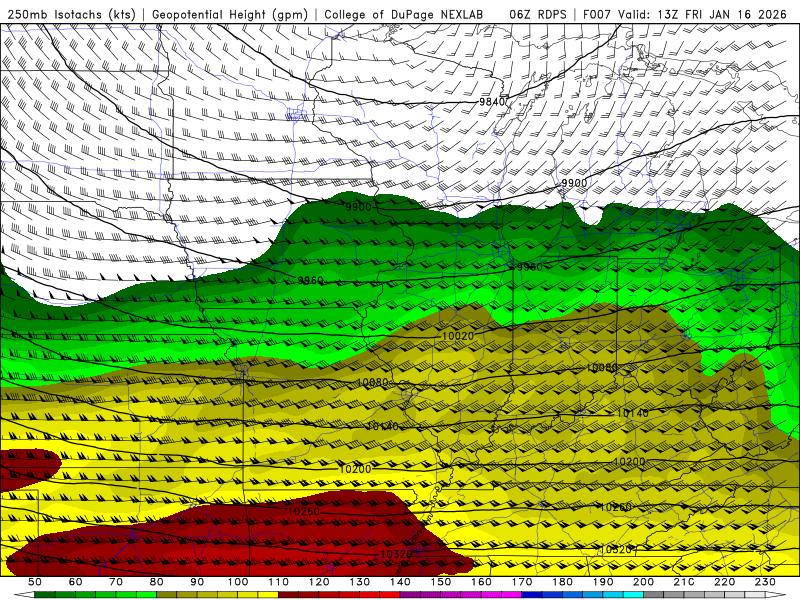Click the '250mb Isotachs (kts)' title text
This screenshot has height=600, width=800.
pyautogui.click(x=71, y=14)
